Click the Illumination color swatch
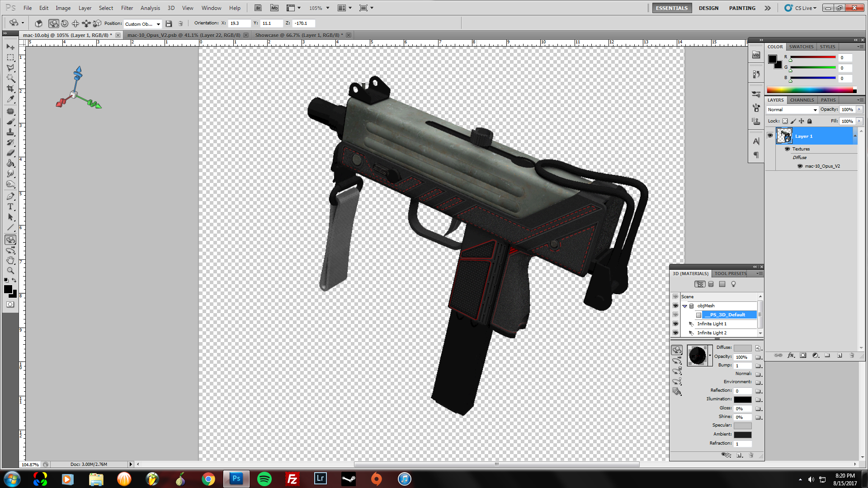Screen dimensions: 868x488 click(x=742, y=399)
